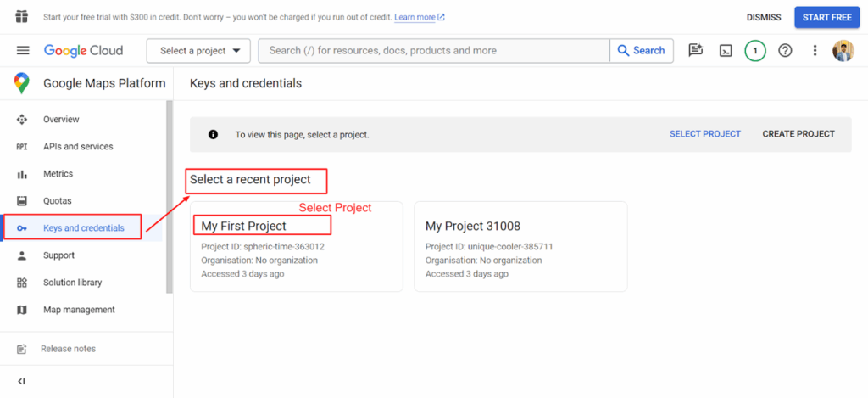This screenshot has width=868, height=398.
Task: Collapse the left sidebar with arrow icon
Action: coord(22,381)
